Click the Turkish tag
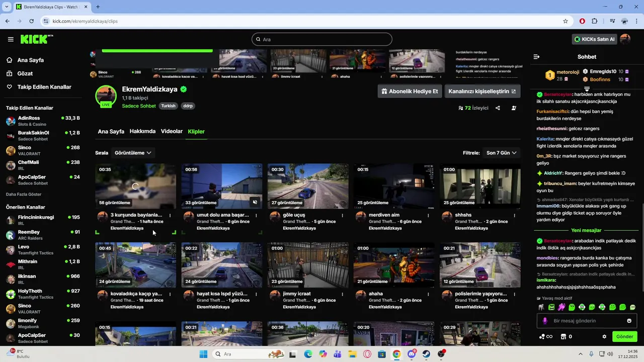 pyautogui.click(x=168, y=106)
